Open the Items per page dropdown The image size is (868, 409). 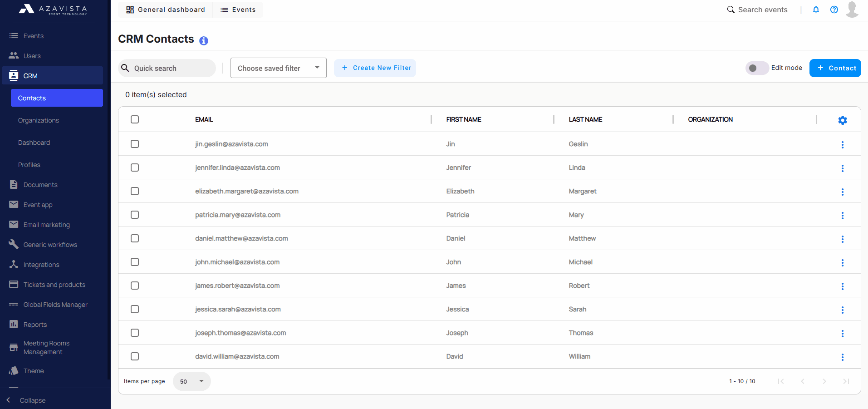click(192, 381)
